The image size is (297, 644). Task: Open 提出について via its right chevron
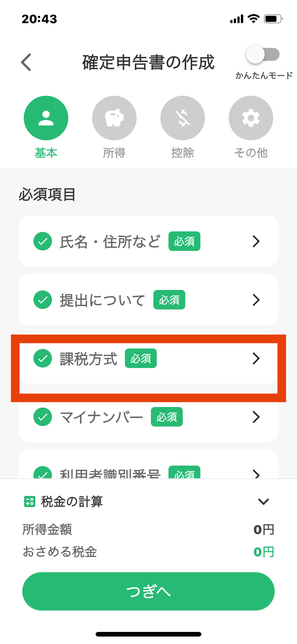pyautogui.click(x=256, y=300)
